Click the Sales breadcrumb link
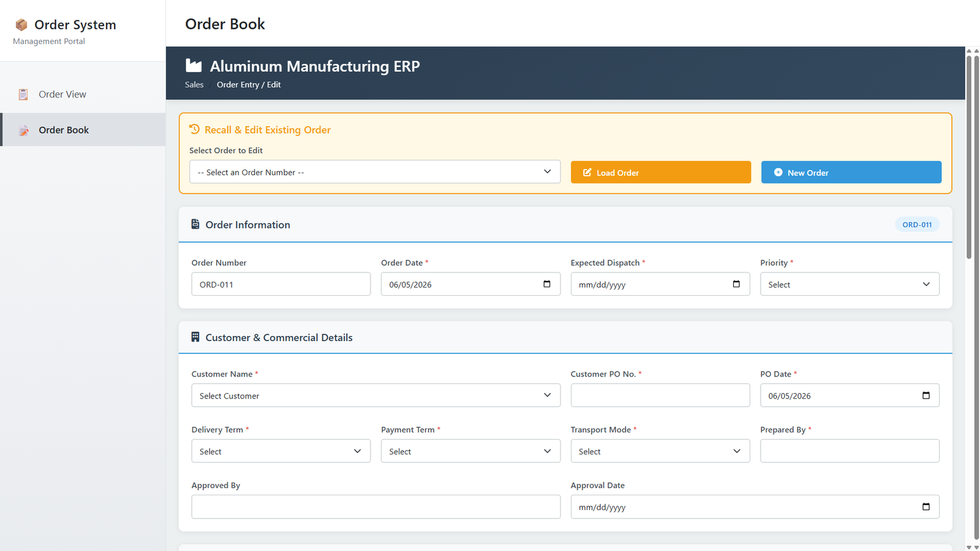Screen dimensions: 980x551 click(x=194, y=84)
